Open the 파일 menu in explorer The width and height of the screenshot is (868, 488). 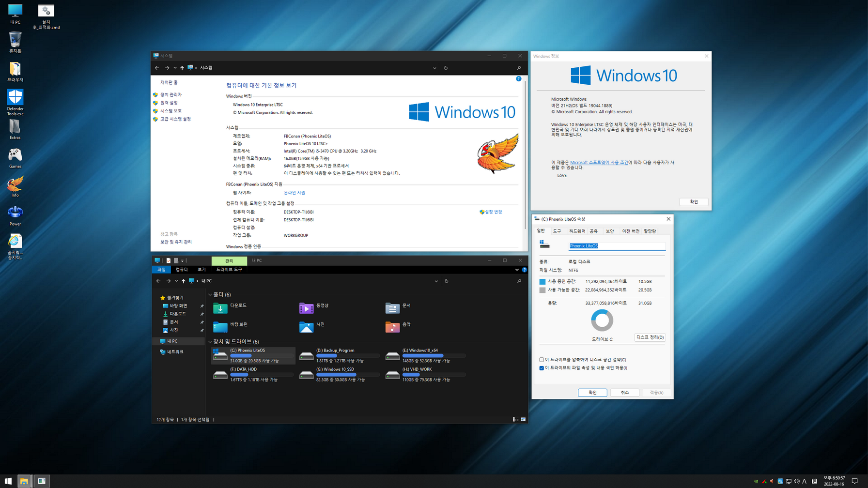[x=161, y=270]
